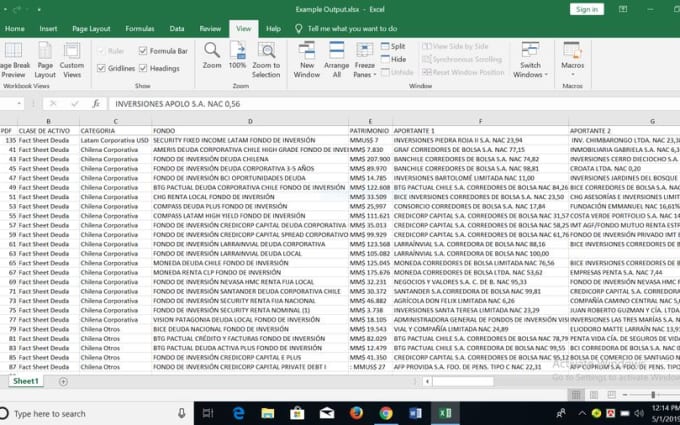Open the Zoom dialog

pyautogui.click(x=212, y=56)
